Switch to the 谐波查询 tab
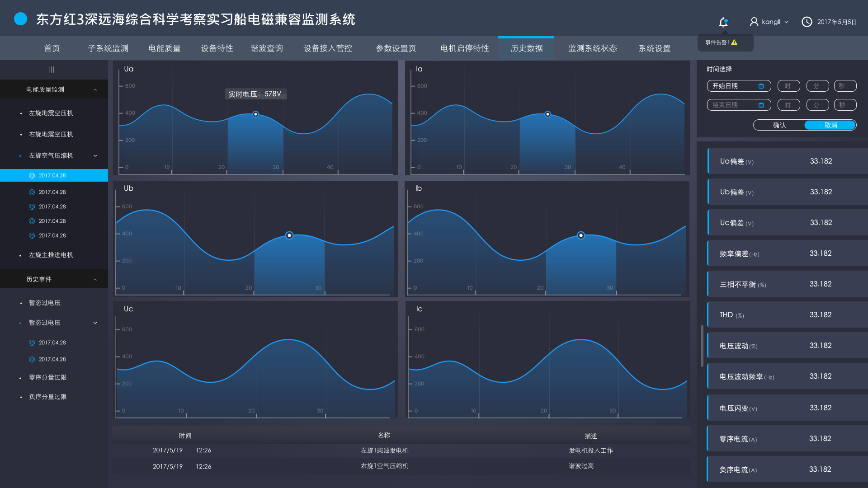 [x=267, y=48]
